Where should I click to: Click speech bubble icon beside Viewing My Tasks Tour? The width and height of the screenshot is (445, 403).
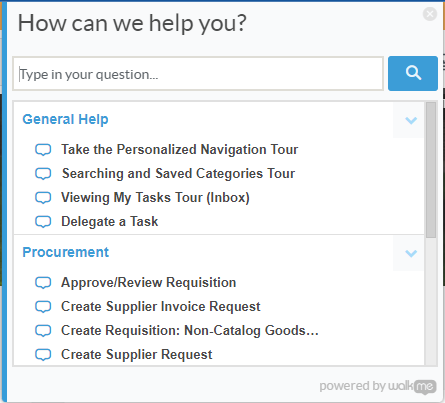click(x=43, y=198)
